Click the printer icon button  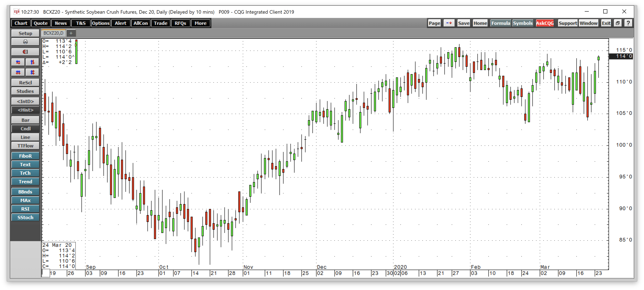pos(25,42)
